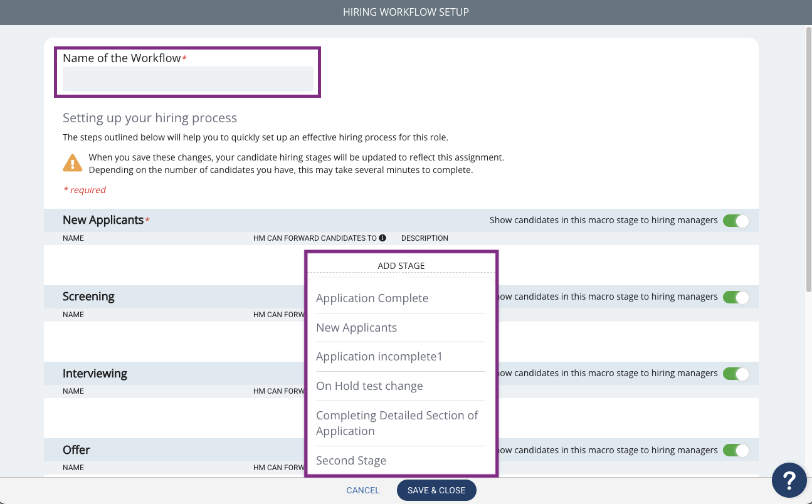
Task: Click the Save & Close button
Action: [436, 490]
